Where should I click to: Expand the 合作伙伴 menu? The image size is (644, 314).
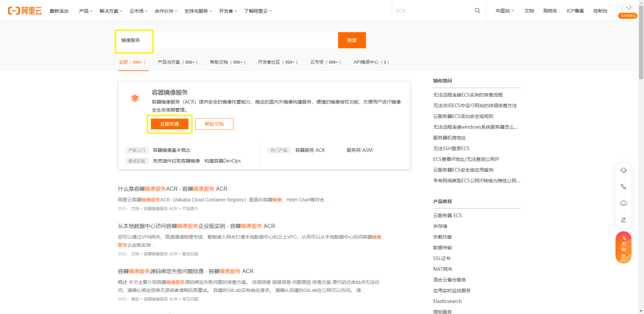click(x=166, y=11)
